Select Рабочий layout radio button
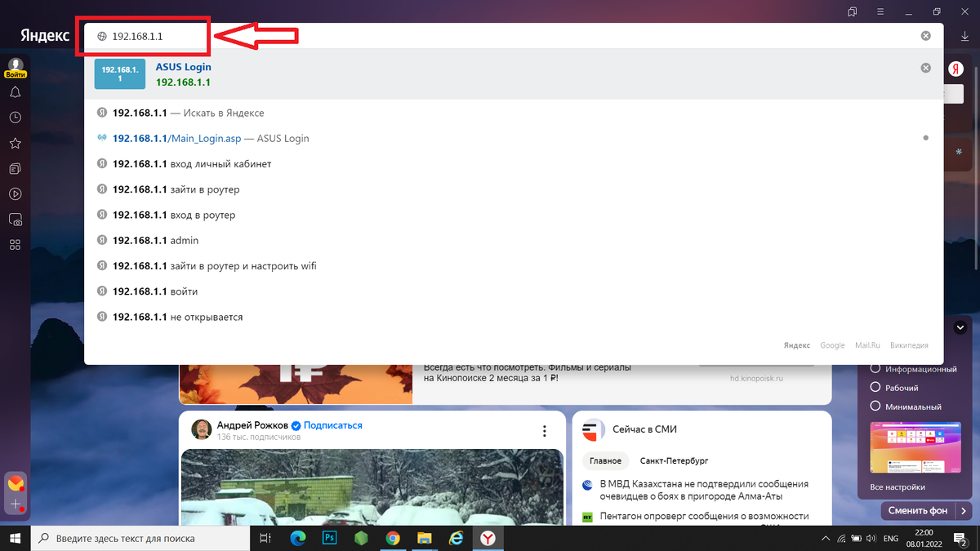This screenshot has width=980, height=551. 875,388
